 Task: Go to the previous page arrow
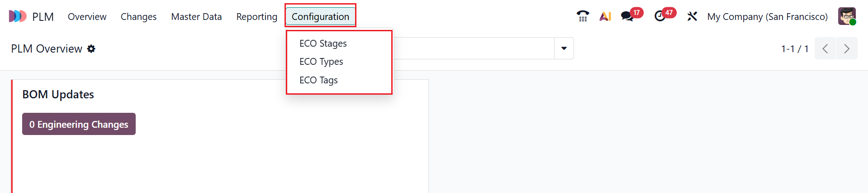(x=825, y=48)
